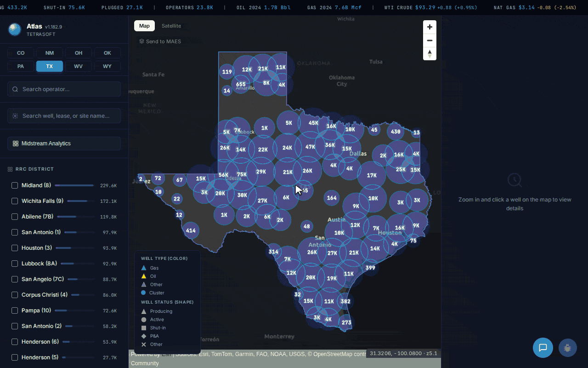Click the 414 well cluster in West Texas
This screenshot has width=588, height=368.
click(191, 230)
